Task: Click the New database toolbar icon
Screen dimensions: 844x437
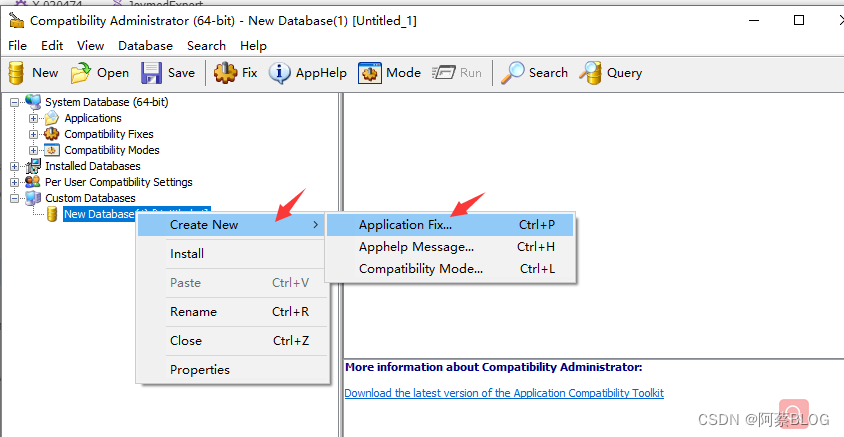Action: 17,73
